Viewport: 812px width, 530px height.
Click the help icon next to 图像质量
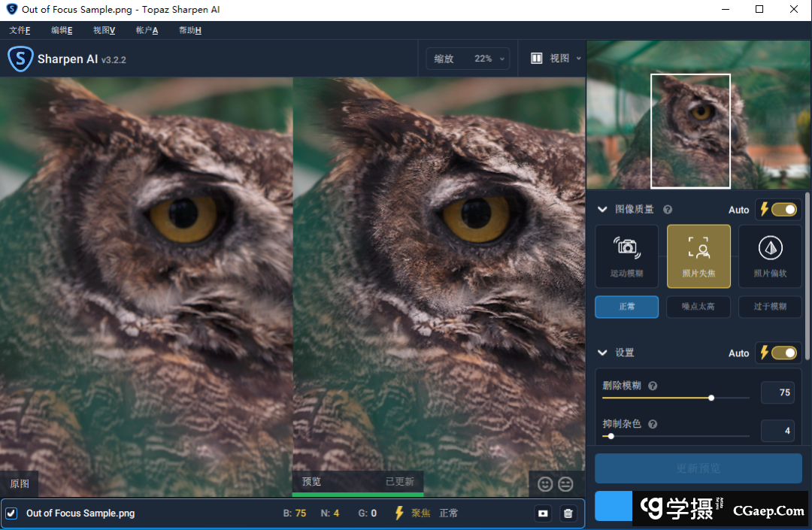coord(668,210)
